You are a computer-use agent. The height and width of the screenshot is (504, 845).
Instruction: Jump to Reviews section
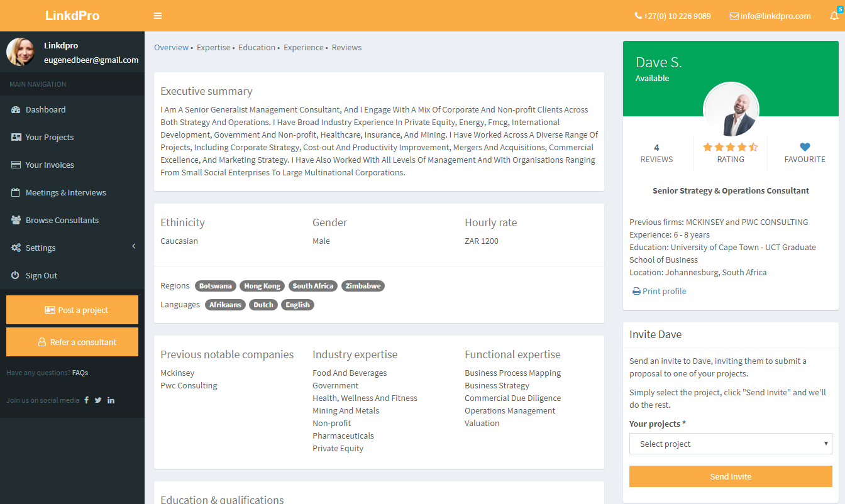(346, 47)
